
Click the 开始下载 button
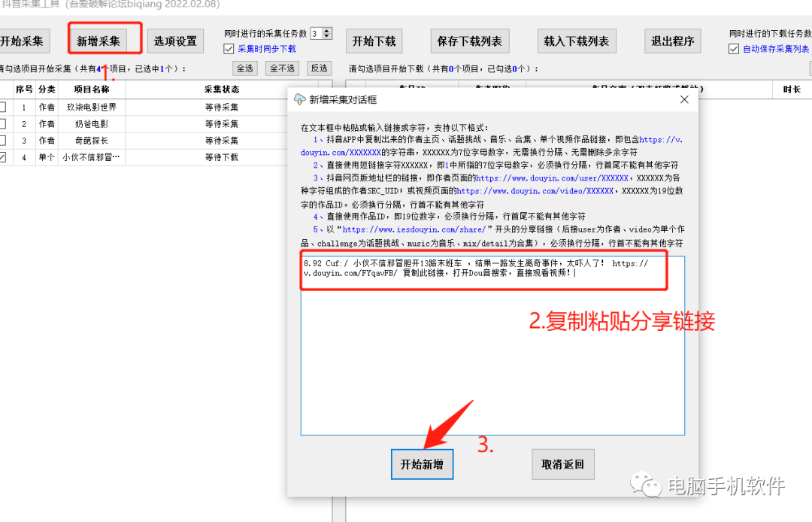pos(374,41)
